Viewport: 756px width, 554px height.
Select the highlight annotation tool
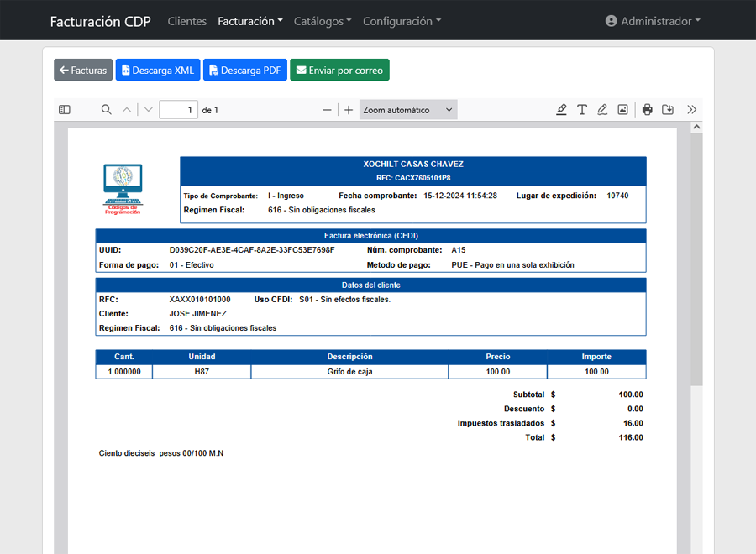pos(561,110)
